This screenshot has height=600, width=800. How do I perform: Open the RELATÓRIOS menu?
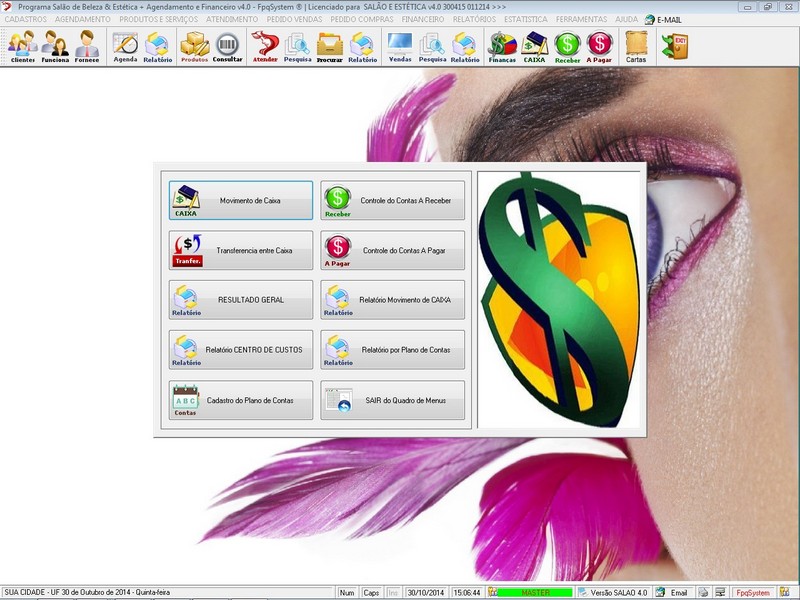[x=474, y=19]
